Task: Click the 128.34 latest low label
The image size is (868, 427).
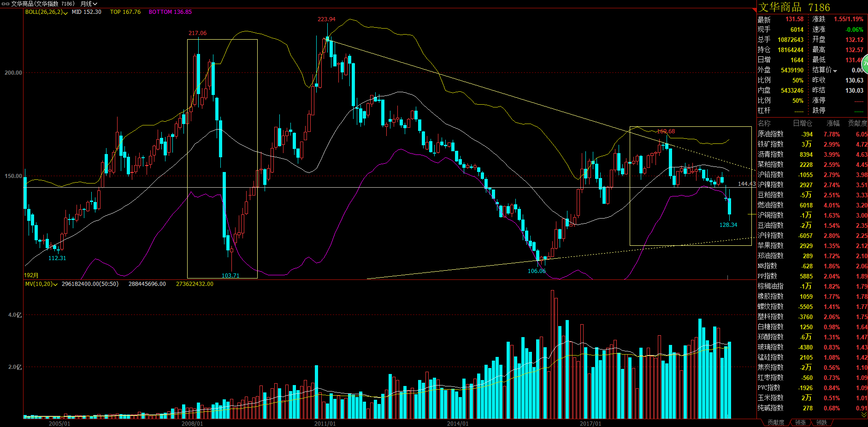Action: pos(728,225)
